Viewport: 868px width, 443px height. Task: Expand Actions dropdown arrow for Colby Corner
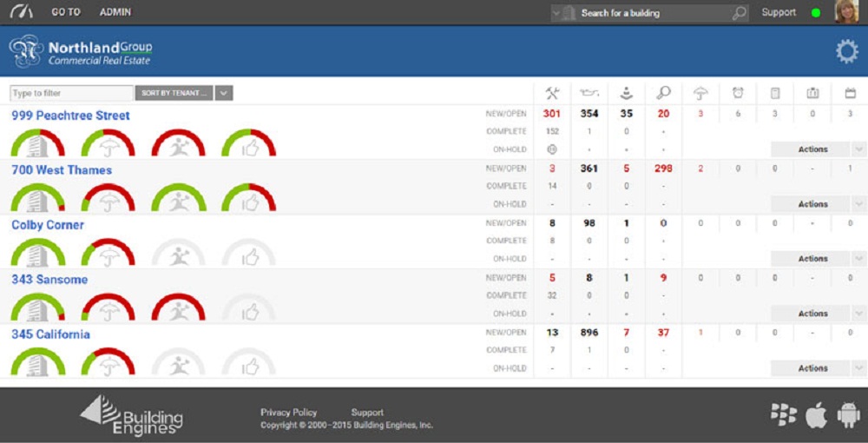(858, 259)
